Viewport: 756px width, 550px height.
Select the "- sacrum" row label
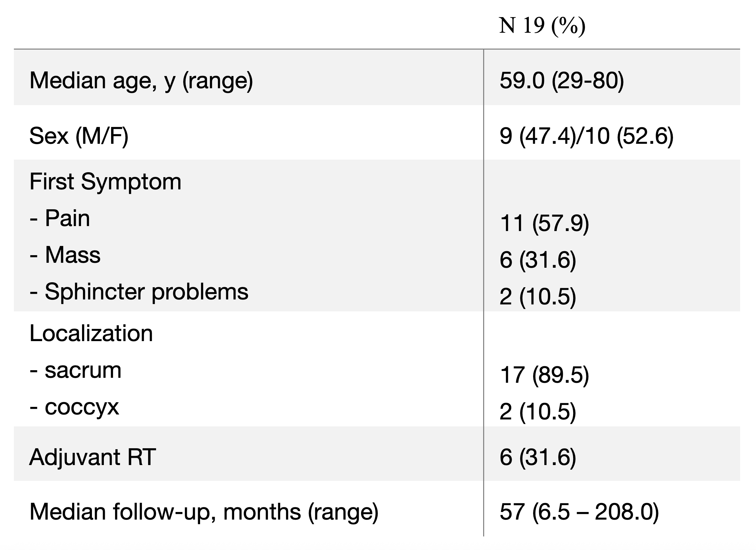pyautogui.click(x=76, y=370)
